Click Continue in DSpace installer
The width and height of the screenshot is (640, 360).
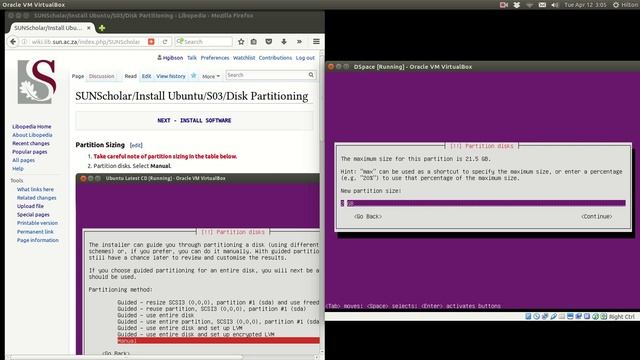pos(596,216)
